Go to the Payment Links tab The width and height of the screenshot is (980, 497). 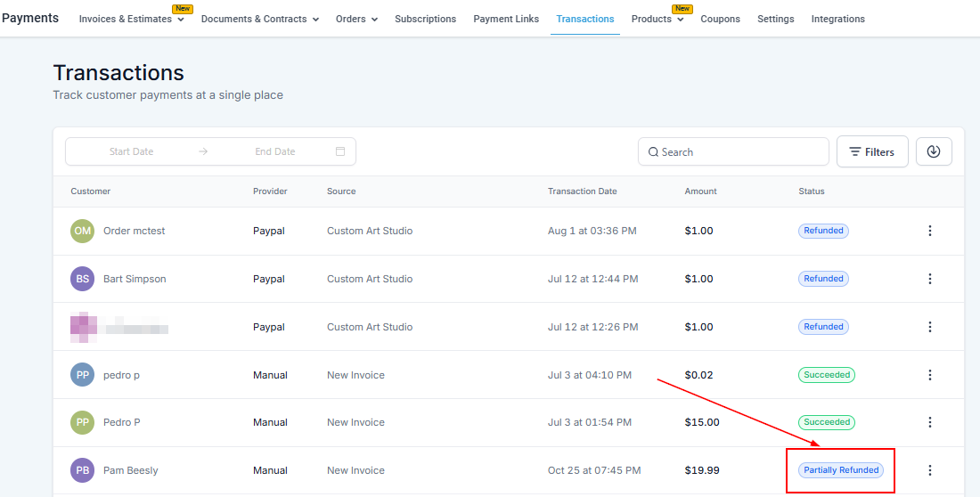pyautogui.click(x=506, y=19)
